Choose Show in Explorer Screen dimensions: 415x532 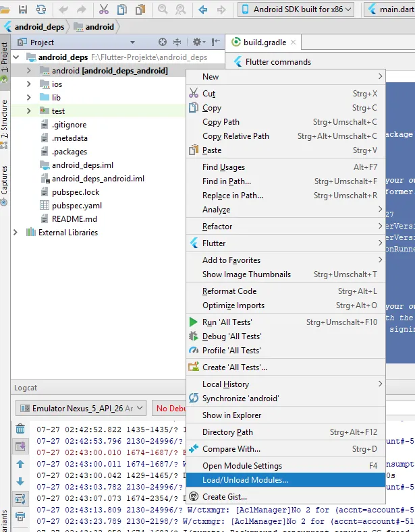pos(285,415)
